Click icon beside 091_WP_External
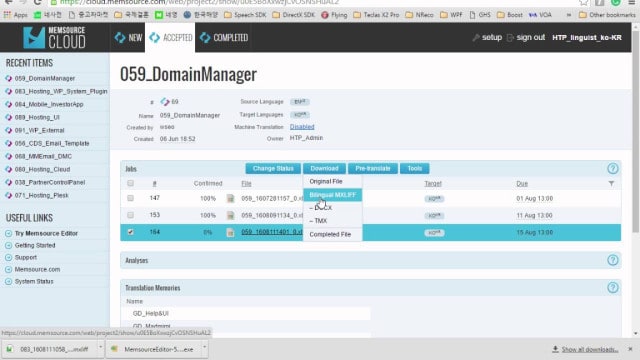The height and width of the screenshot is (360, 640). click(x=9, y=131)
